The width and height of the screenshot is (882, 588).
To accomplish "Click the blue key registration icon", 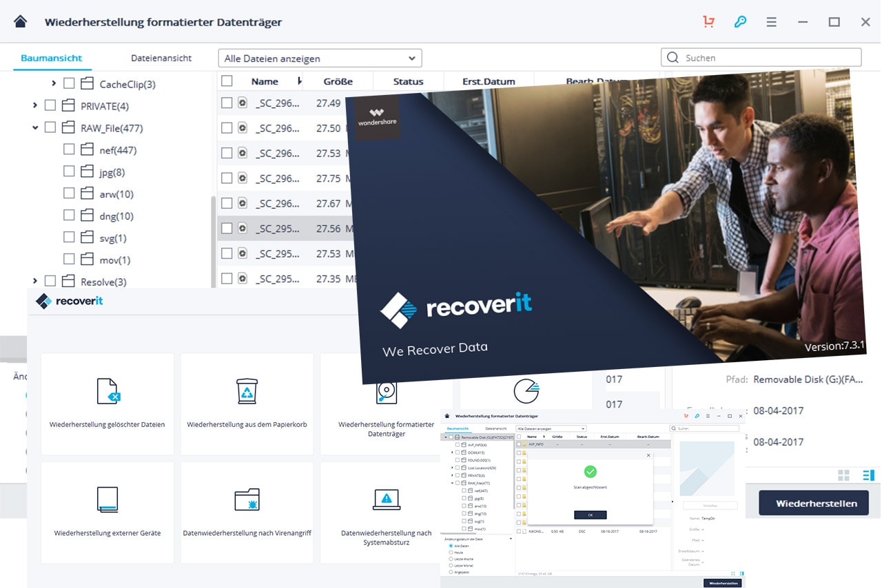I will click(x=740, y=21).
